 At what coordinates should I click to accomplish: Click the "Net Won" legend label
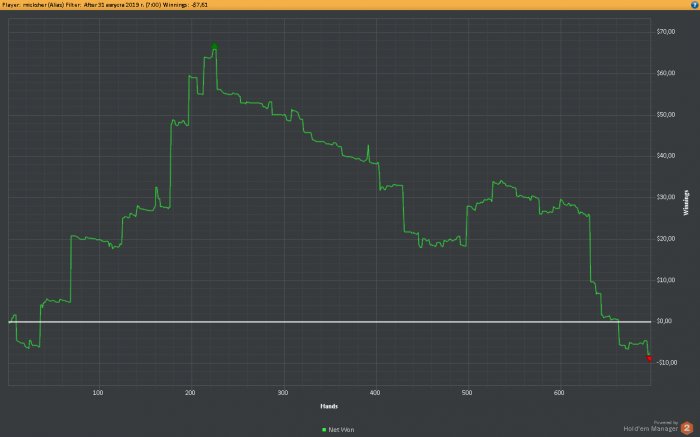coord(341,430)
